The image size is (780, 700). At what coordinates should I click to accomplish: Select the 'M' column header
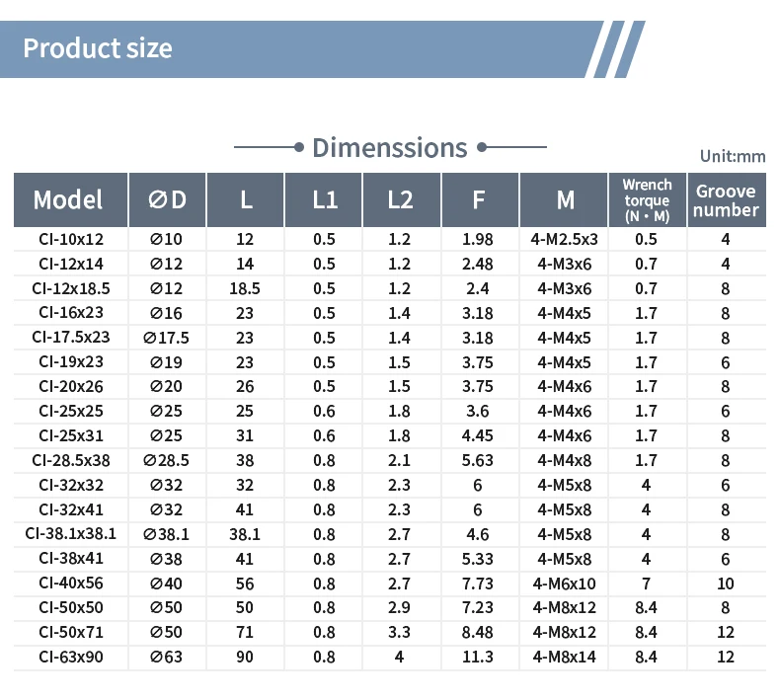pyautogui.click(x=564, y=200)
